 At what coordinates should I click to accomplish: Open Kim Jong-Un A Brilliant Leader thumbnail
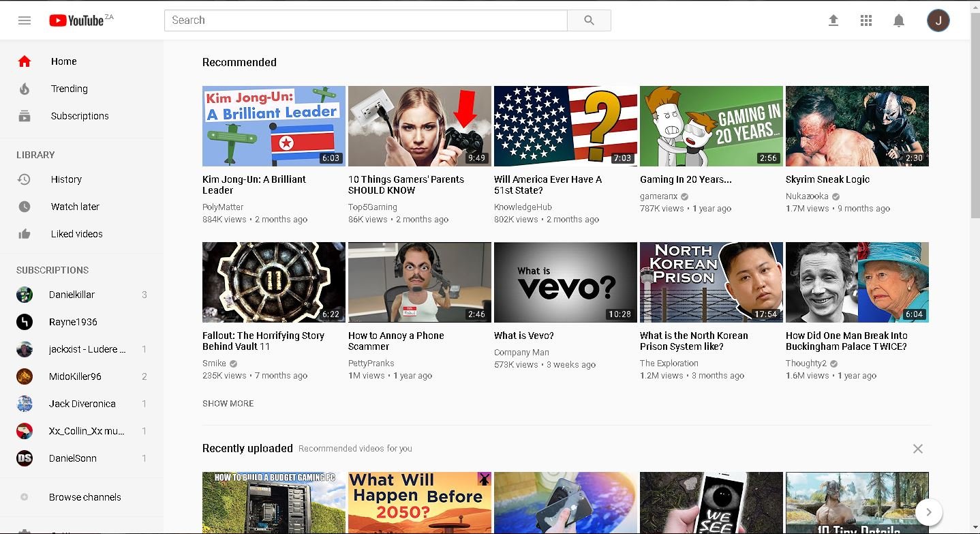[x=274, y=126]
